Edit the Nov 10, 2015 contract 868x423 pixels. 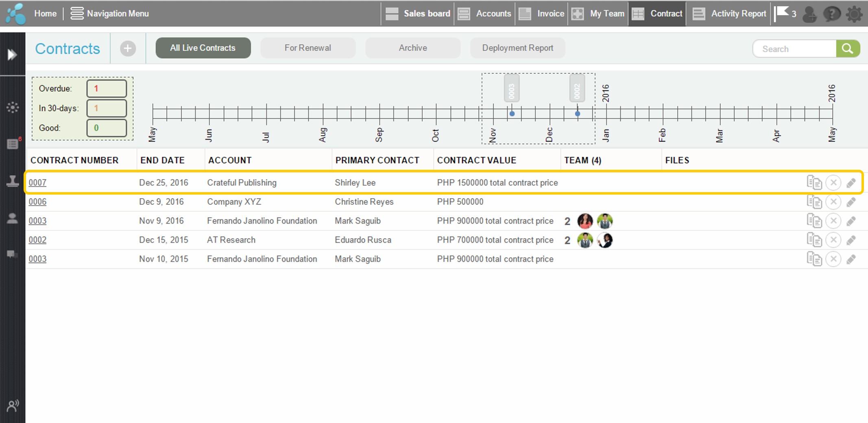[x=851, y=259]
